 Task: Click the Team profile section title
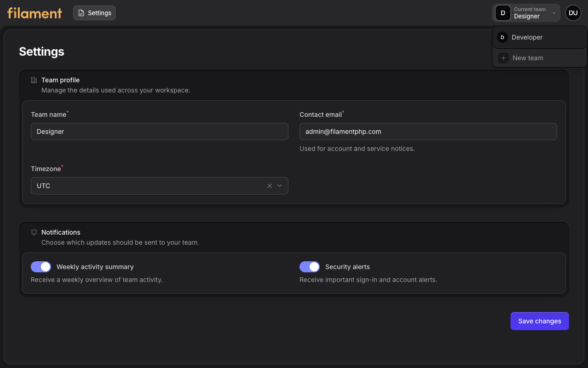tap(61, 80)
